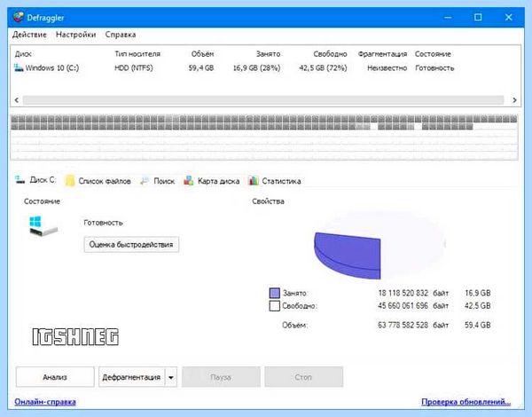This screenshot has height=417, width=532.
Task: Switch to the Статистика tab
Action: [x=275, y=181]
